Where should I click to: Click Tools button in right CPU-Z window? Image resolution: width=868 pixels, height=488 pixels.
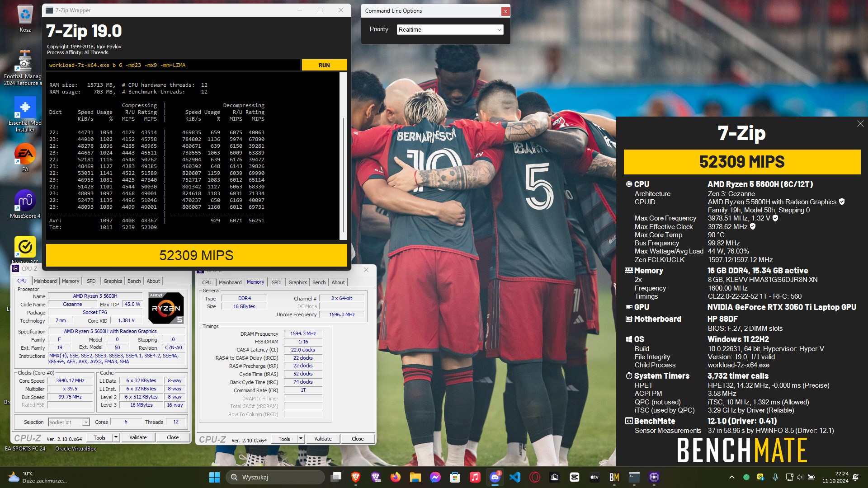coord(284,439)
